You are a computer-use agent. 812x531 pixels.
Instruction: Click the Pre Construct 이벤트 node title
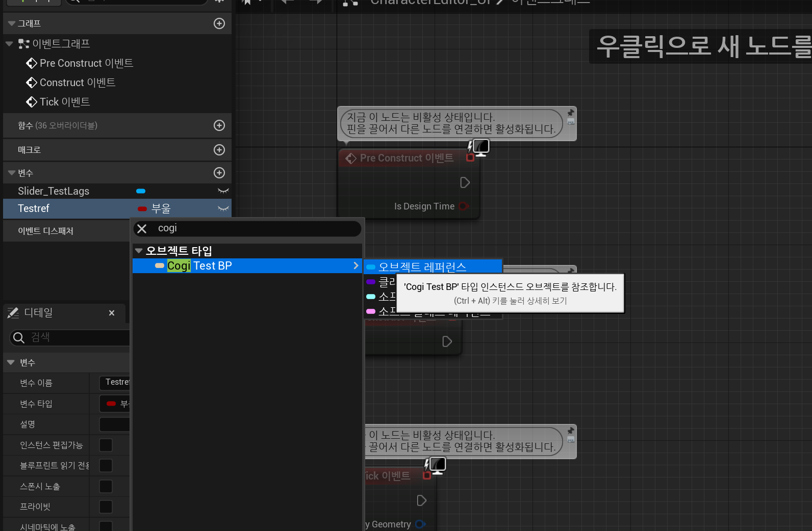407,158
